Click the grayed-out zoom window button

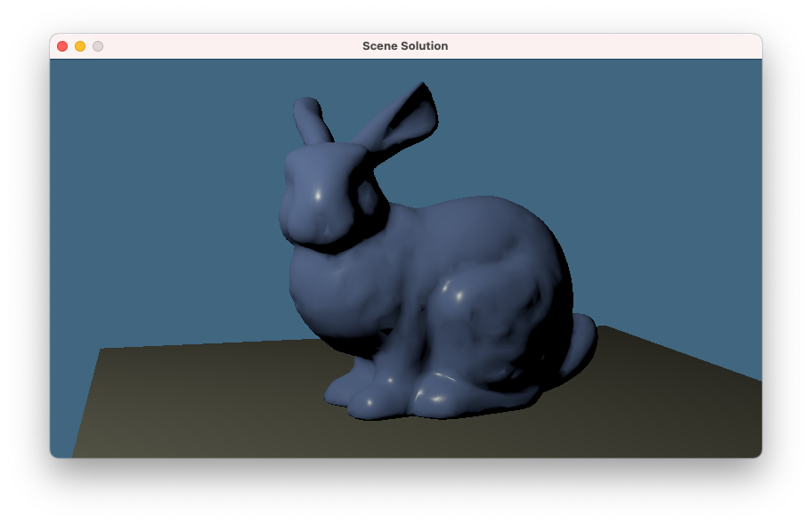[98, 46]
